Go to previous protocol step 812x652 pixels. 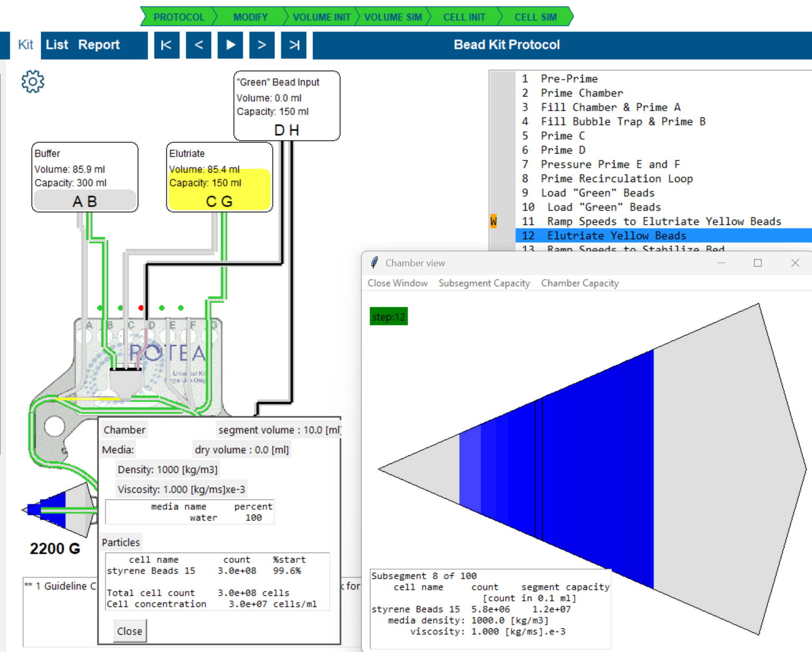tap(199, 45)
